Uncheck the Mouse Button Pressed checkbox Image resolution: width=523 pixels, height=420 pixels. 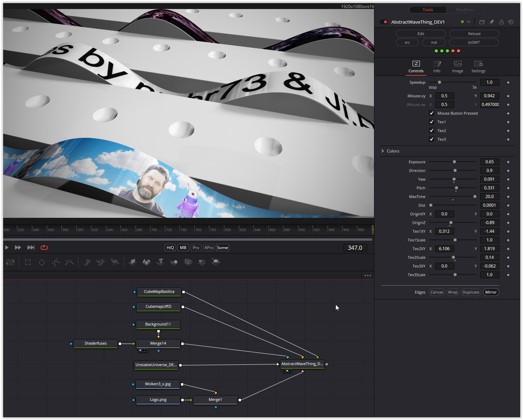(432, 113)
